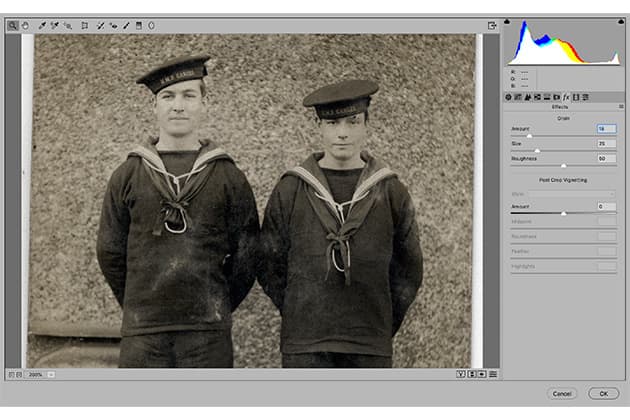This screenshot has width=630, height=420.
Task: Click the Grain Size value field
Action: (606, 143)
